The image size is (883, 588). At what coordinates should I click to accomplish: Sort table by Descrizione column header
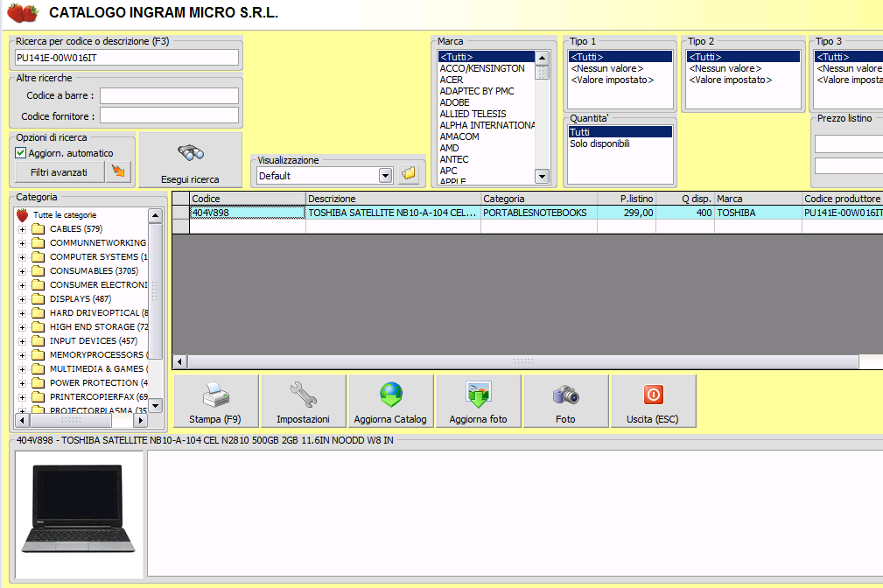click(x=393, y=199)
